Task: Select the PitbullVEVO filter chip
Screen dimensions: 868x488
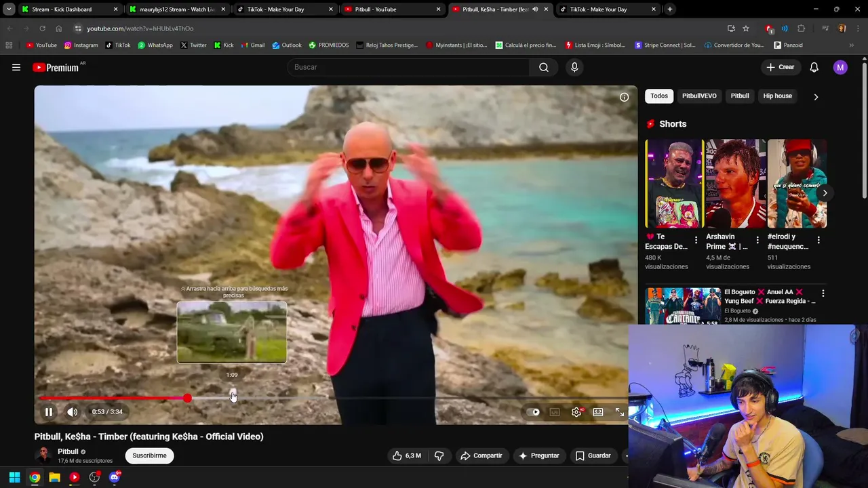Action: 699,96
